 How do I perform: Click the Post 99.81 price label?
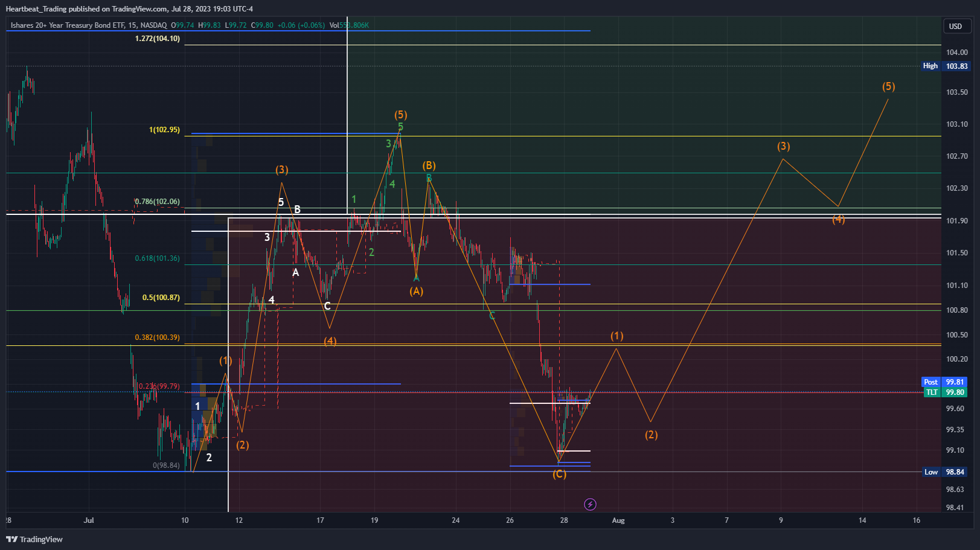tap(945, 382)
